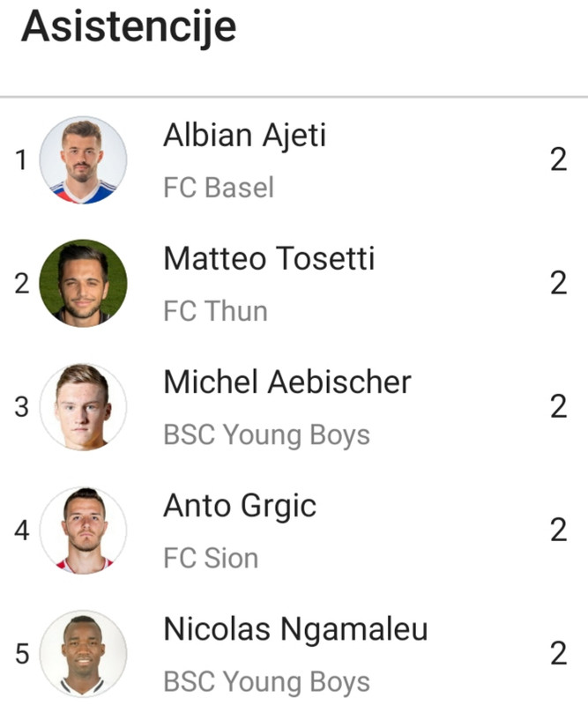This screenshot has height=705, width=588.
Task: Open the FC Basel team link
Action: (219, 188)
